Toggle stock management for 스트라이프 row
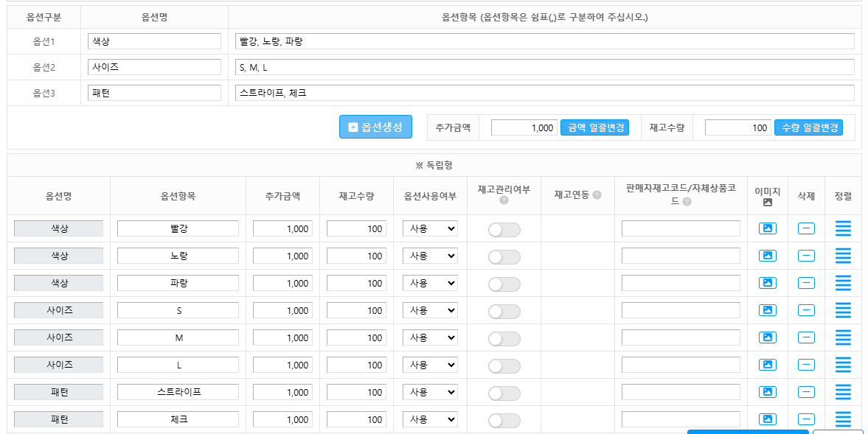 (504, 393)
